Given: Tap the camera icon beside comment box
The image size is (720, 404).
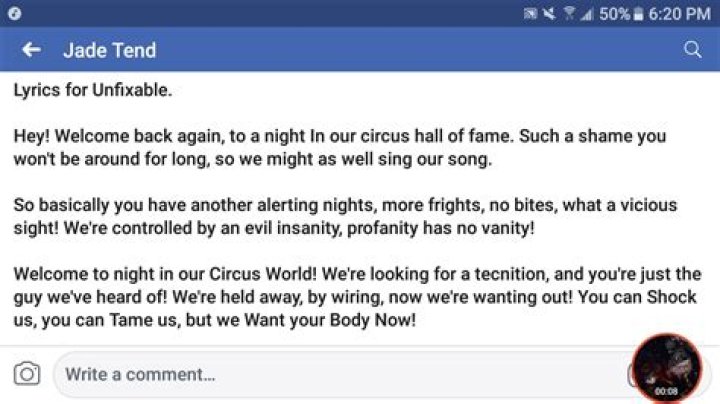Looking at the screenshot, I should point(27,374).
